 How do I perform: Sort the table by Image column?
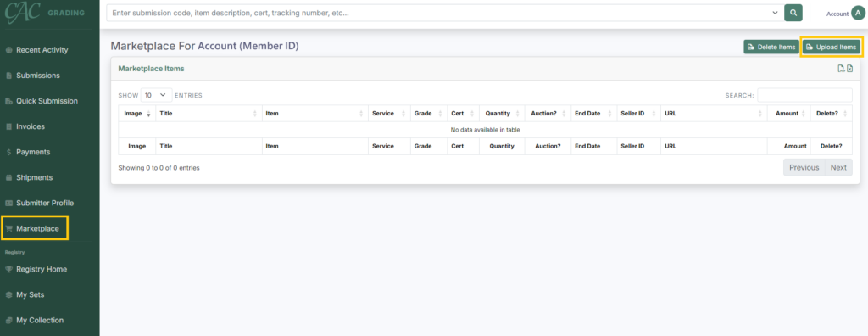tap(136, 113)
